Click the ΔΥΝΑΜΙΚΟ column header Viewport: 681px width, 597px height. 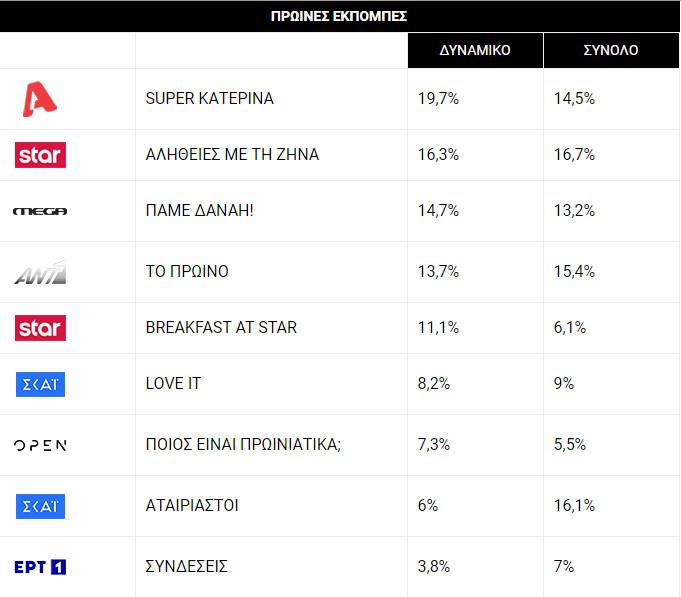[x=475, y=50]
